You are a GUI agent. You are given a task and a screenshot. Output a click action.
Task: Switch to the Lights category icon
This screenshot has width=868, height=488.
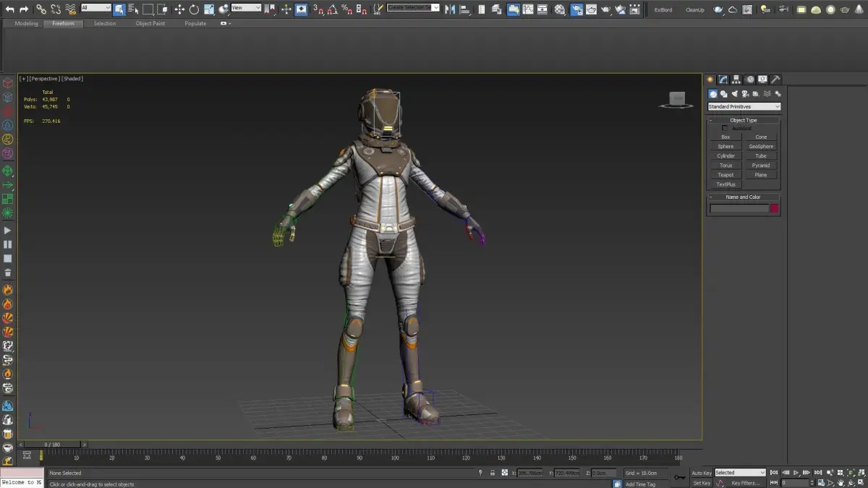[735, 94]
